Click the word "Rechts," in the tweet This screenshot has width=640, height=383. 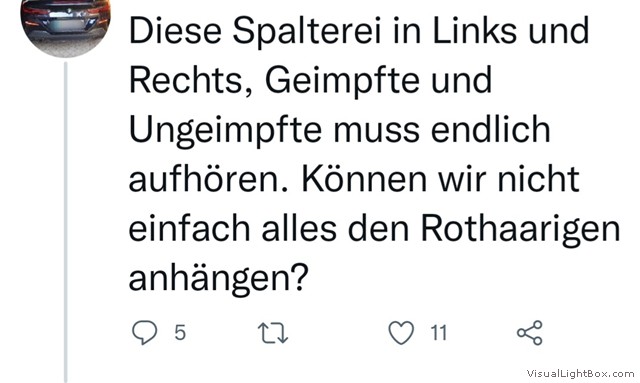pyautogui.click(x=191, y=80)
